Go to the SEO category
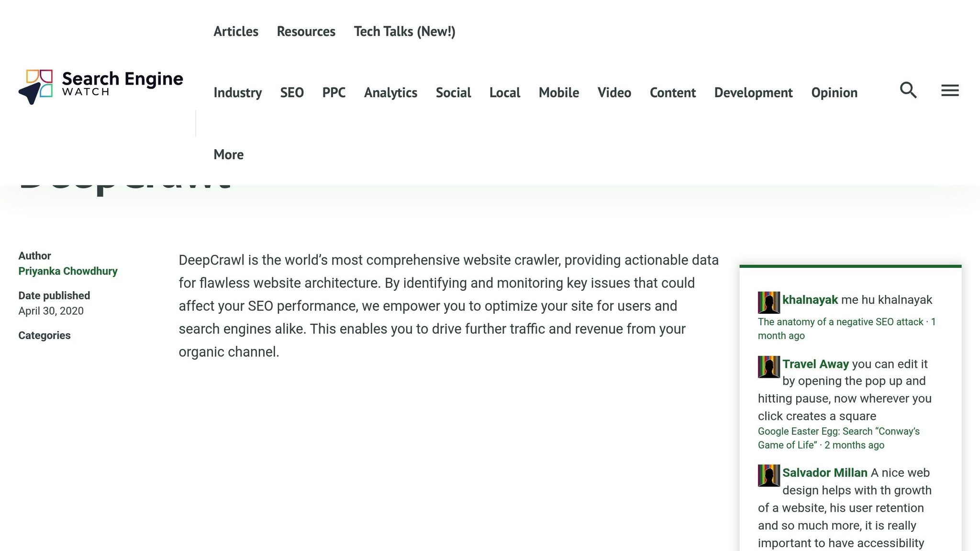This screenshot has width=980, height=551. [x=292, y=93]
